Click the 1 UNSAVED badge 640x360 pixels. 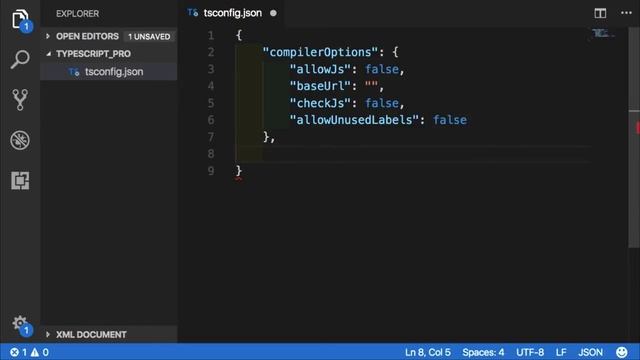pos(149,37)
